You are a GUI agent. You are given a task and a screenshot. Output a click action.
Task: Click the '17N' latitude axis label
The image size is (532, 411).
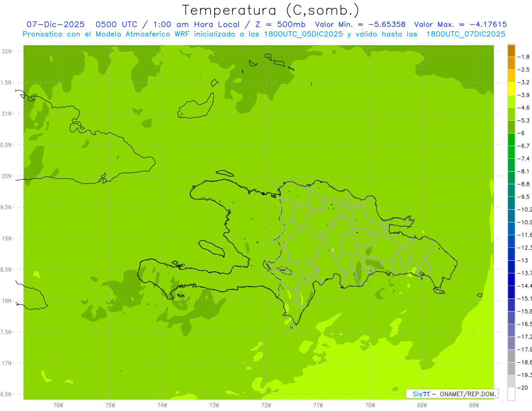pos(7,363)
